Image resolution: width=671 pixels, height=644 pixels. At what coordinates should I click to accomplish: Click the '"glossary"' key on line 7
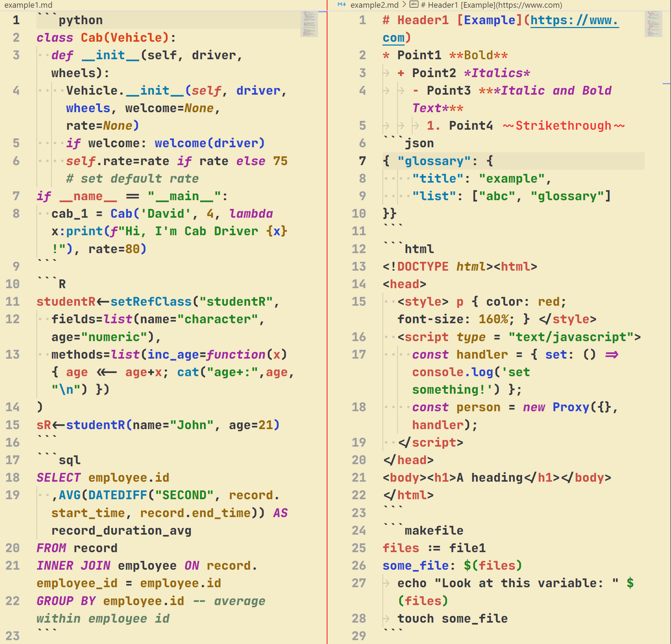pos(434,161)
